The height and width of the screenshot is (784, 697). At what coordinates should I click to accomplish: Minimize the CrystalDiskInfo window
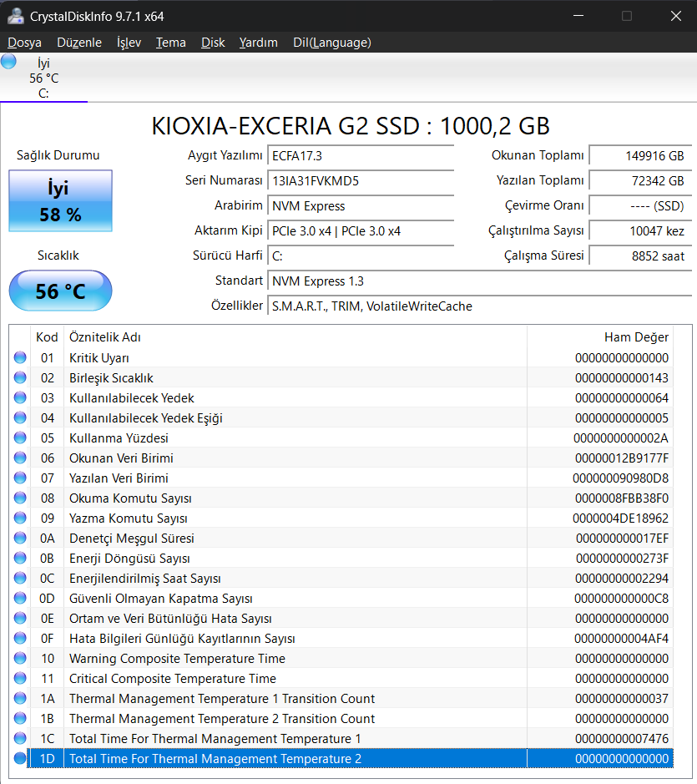tap(578, 16)
